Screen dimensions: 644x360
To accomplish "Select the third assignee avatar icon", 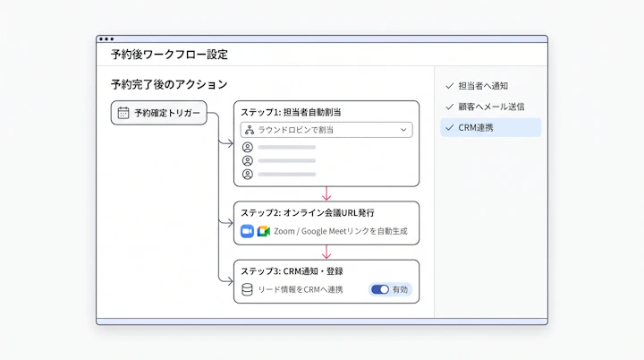I will click(x=247, y=175).
